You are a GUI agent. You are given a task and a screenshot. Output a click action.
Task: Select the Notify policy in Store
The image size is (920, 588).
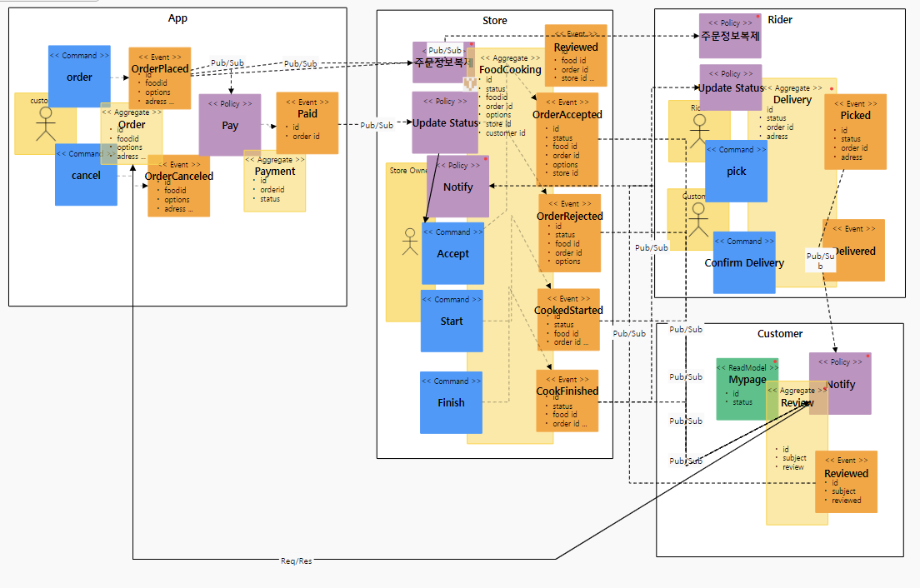(x=457, y=187)
